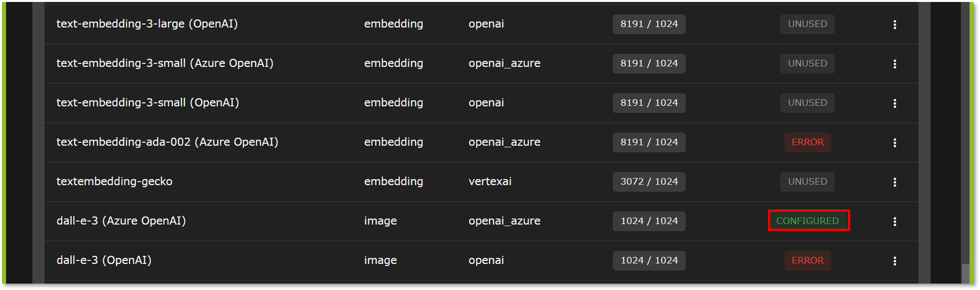
Task: Select dall-e-3 (Azure OpenAI) model name
Action: [x=121, y=221]
